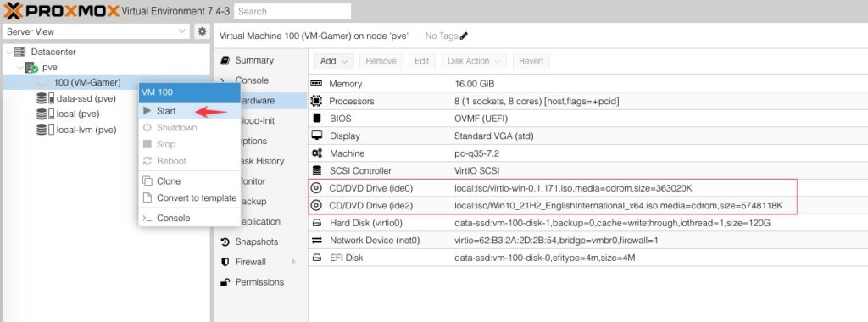Click the Display monitor icon
Screen dimensions: 868x322
coord(317,136)
